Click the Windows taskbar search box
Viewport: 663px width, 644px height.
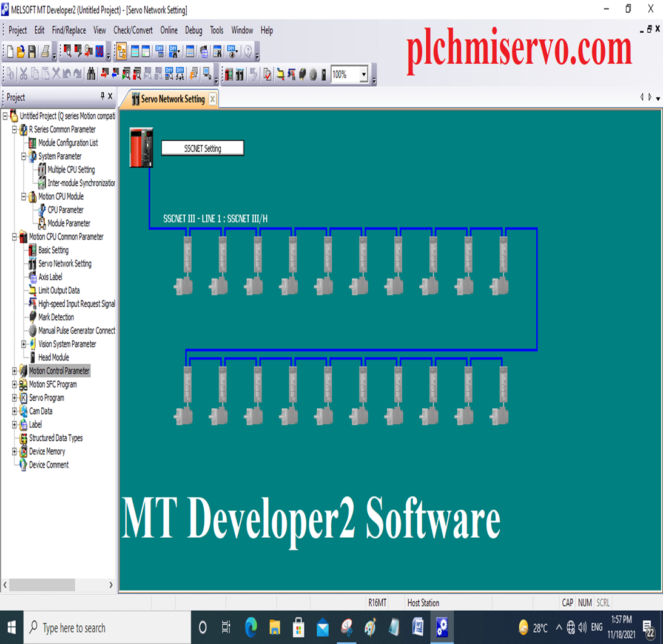(x=107, y=628)
